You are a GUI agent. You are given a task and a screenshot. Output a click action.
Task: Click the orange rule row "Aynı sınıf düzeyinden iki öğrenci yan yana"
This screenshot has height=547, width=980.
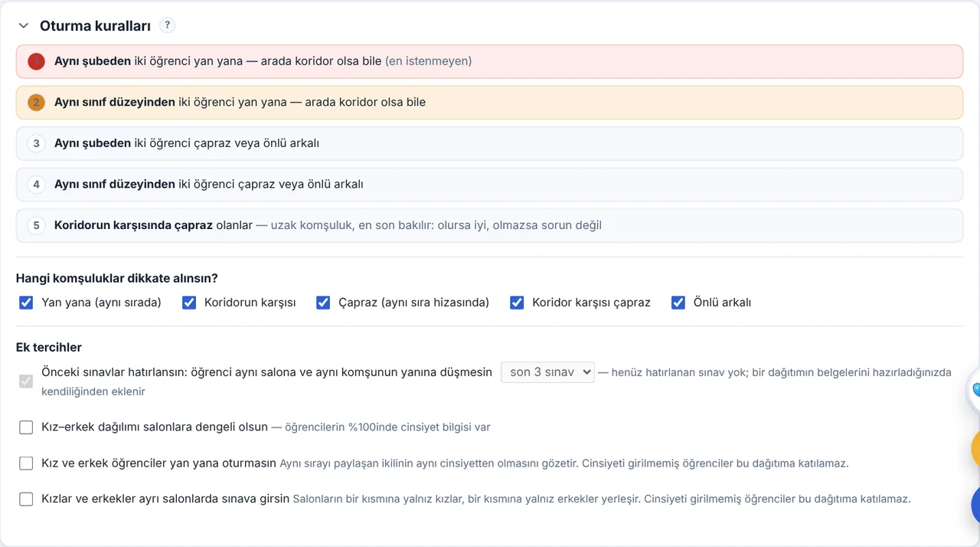click(x=489, y=102)
